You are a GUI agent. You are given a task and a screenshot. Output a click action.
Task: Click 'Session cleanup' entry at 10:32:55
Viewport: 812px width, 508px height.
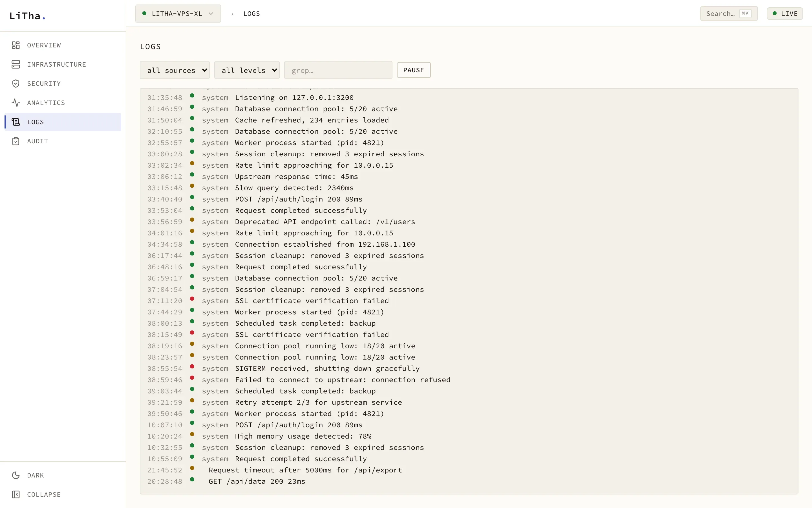click(330, 448)
